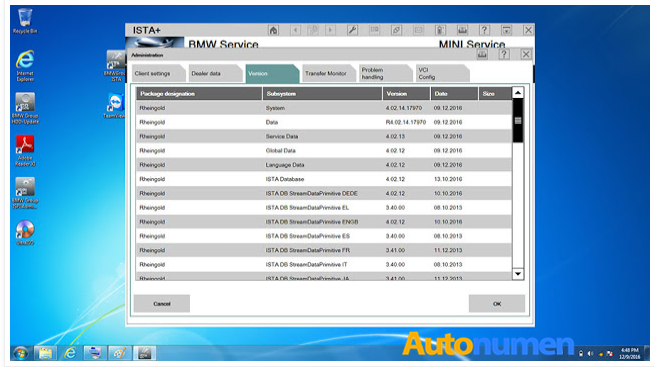Sort by Package designation column header
The width and height of the screenshot is (654, 367).
[x=199, y=93]
